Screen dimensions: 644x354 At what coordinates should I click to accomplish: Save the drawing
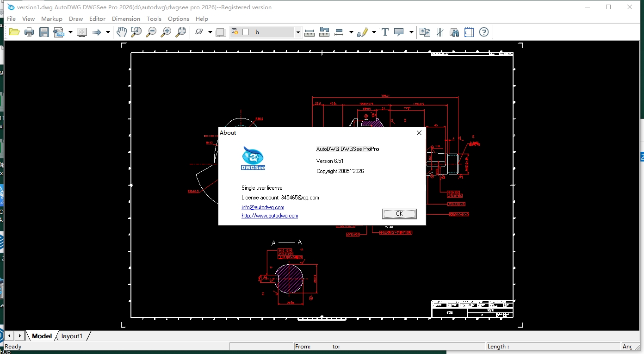tap(44, 31)
